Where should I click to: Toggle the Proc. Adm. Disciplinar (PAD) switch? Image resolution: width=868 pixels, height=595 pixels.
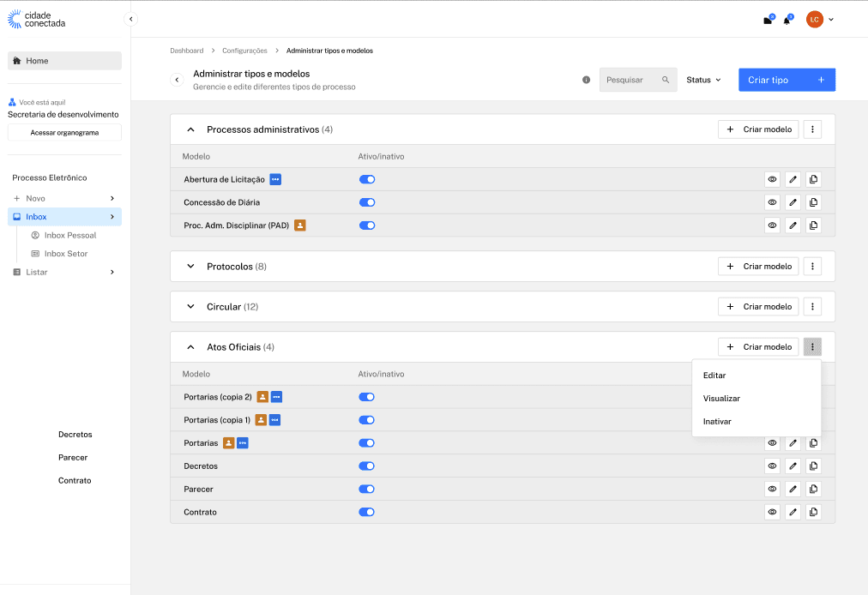pos(367,225)
